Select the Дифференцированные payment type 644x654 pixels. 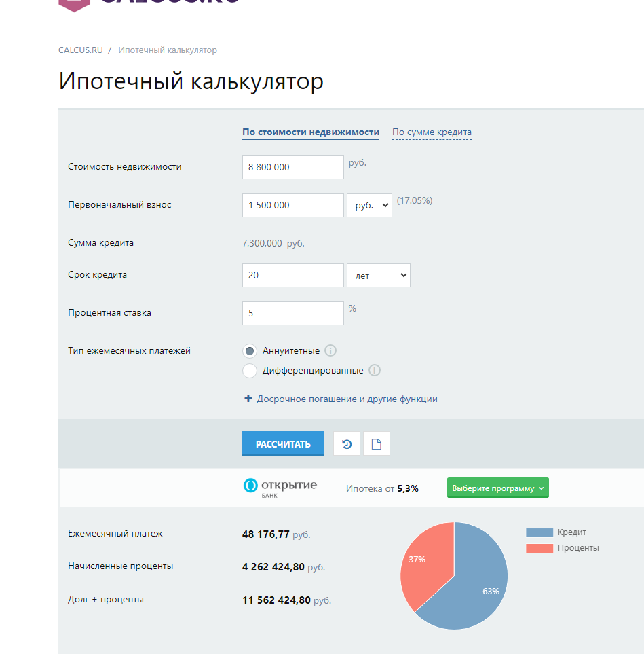click(250, 371)
